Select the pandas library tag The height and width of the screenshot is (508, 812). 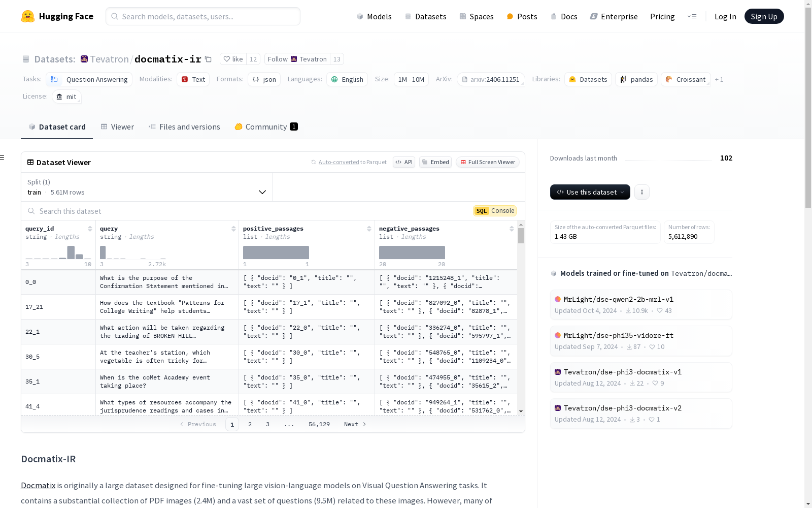pos(636,79)
